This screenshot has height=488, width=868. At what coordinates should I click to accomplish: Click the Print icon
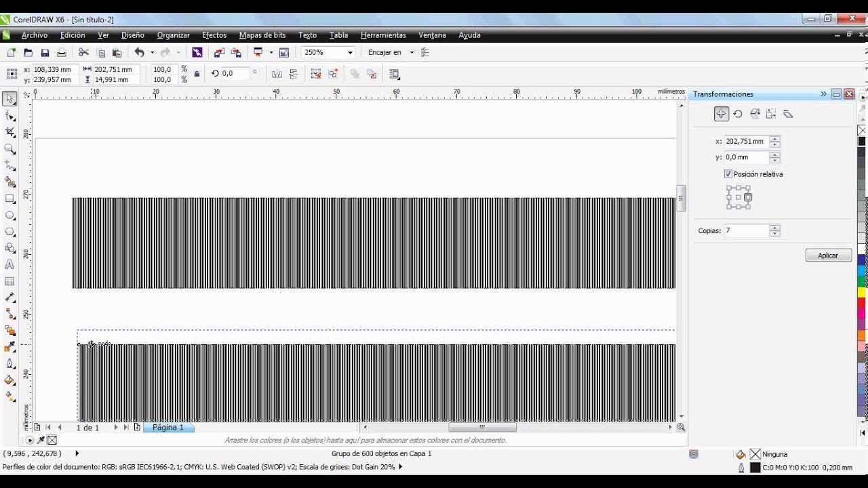tap(62, 52)
